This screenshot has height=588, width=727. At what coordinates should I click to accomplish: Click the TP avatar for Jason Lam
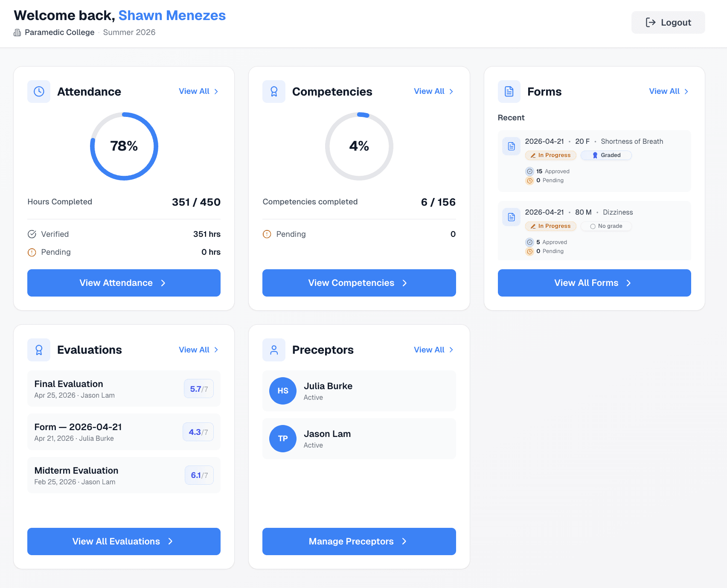click(x=283, y=439)
